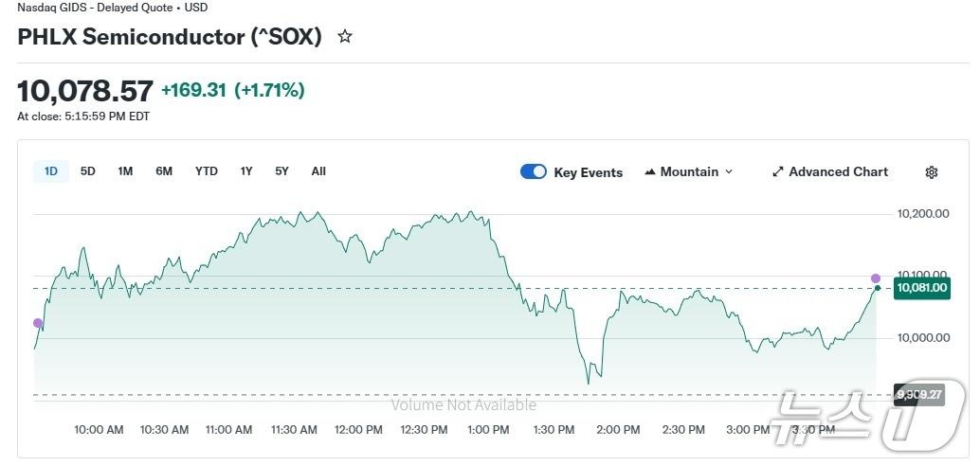Select the 1D time range tab
The height and width of the screenshot is (466, 980).
point(51,171)
